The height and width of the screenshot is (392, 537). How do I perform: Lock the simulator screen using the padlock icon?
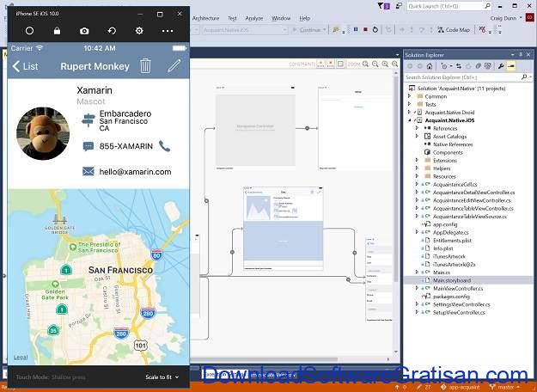(x=57, y=31)
